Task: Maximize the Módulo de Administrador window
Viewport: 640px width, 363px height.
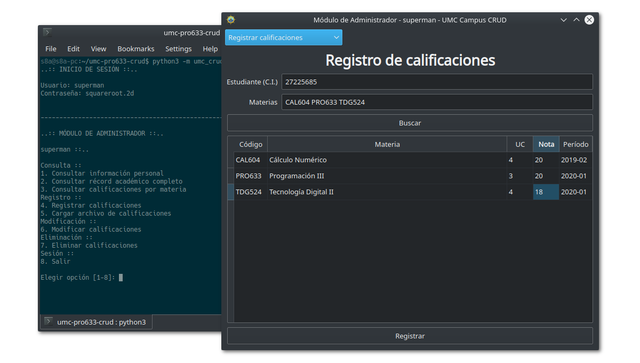Action: tap(576, 20)
